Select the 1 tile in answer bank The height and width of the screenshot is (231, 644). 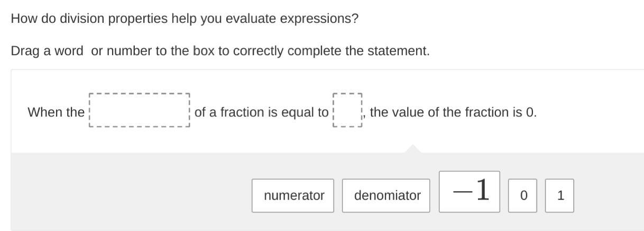pos(559,196)
